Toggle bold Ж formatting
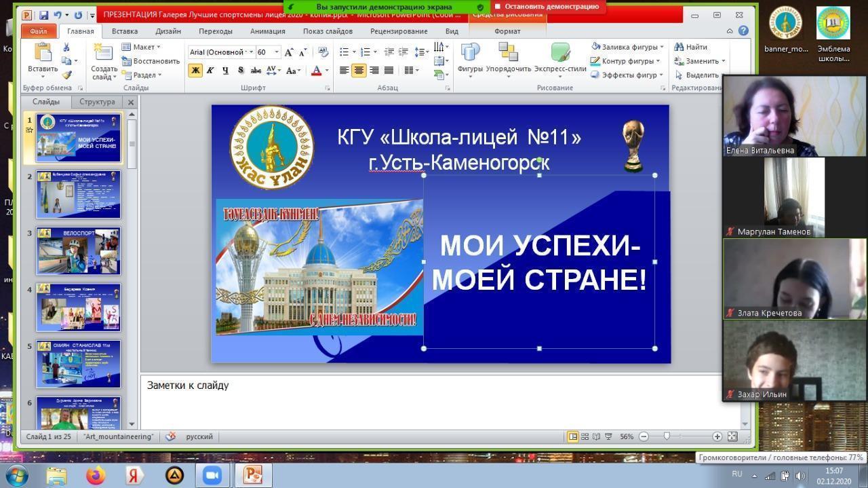Image resolution: width=868 pixels, height=488 pixels. [195, 71]
